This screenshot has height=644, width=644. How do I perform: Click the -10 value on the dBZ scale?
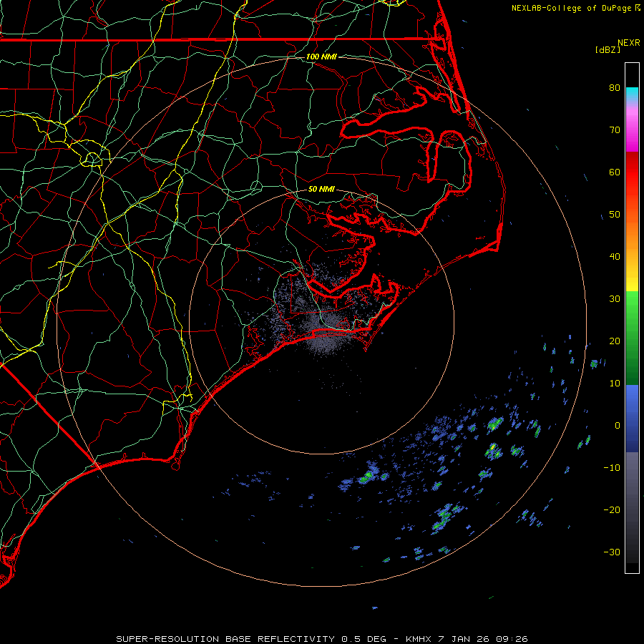click(612, 468)
